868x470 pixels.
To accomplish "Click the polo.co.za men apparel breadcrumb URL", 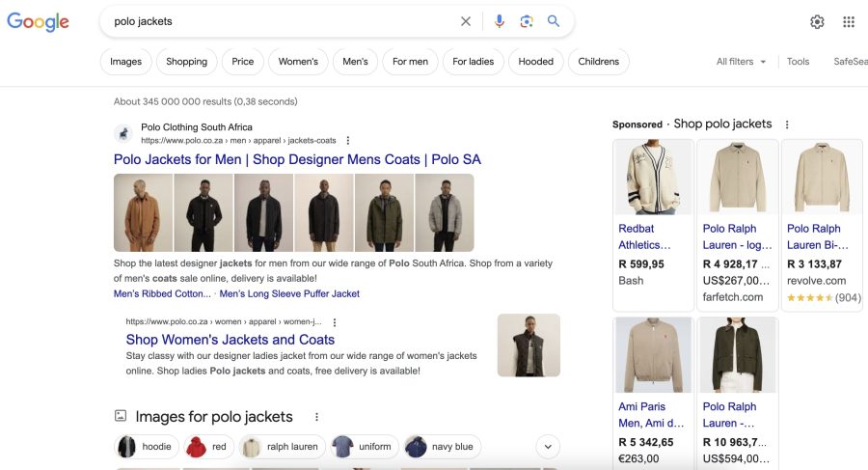I will point(238,141).
